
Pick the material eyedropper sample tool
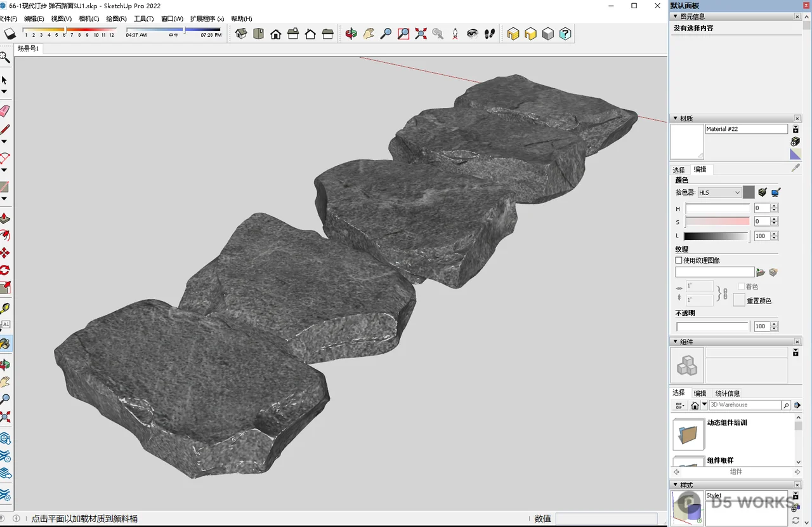[796, 168]
